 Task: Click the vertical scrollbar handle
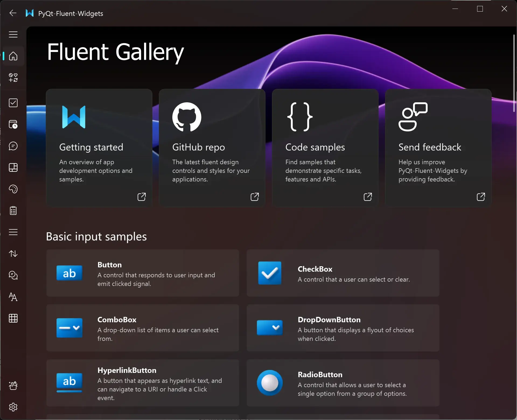[514, 73]
